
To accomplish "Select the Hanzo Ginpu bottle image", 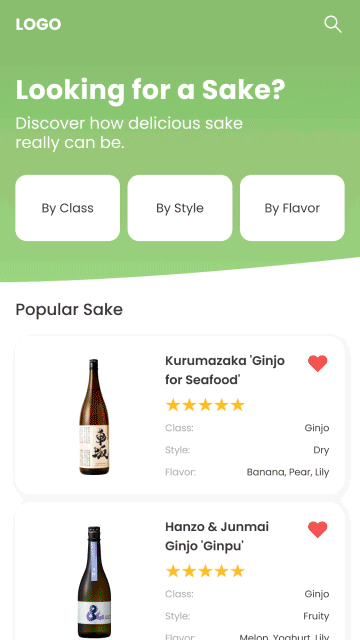I will pos(94,582).
